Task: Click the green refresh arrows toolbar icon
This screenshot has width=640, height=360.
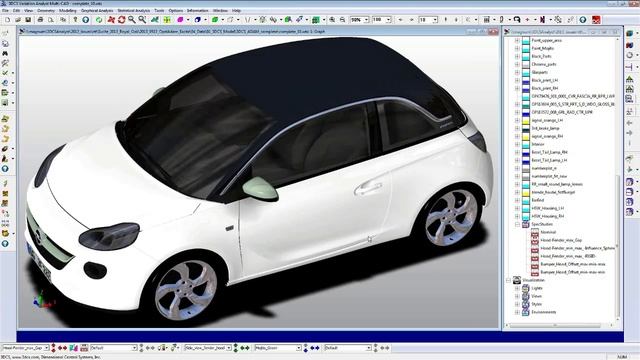Action: pyautogui.click(x=99, y=20)
